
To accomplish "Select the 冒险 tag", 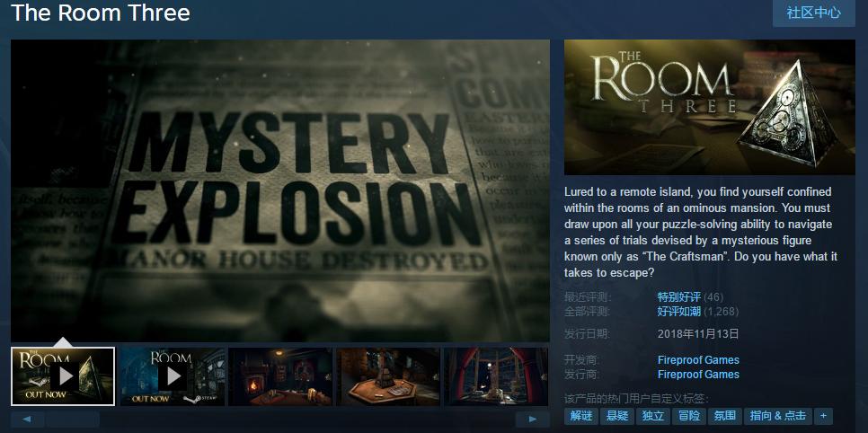I will (689, 417).
